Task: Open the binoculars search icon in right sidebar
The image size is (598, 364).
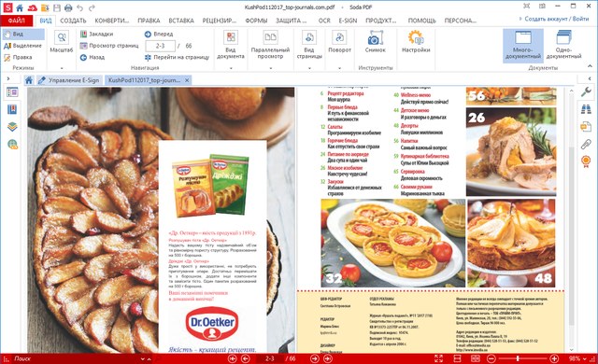Action: [x=586, y=109]
